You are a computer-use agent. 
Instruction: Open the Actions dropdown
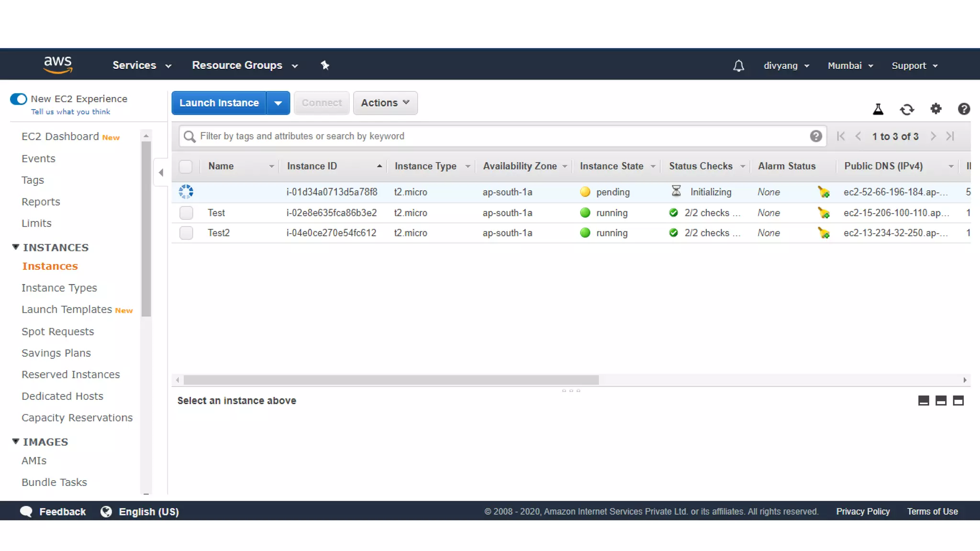pos(385,103)
